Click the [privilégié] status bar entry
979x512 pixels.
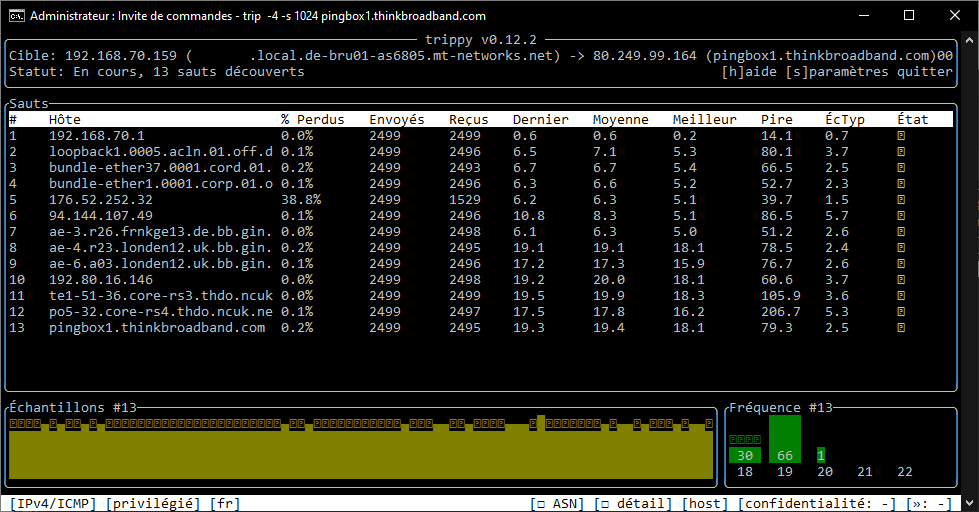[153, 503]
